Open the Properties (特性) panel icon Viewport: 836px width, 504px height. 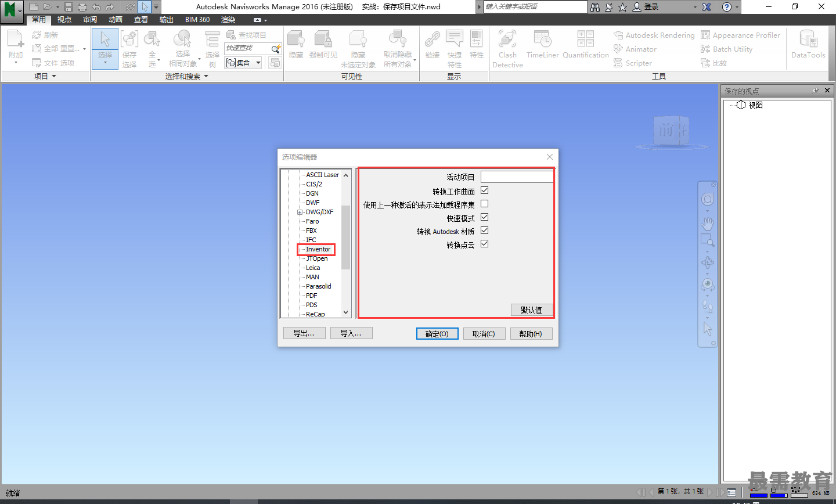tap(477, 39)
